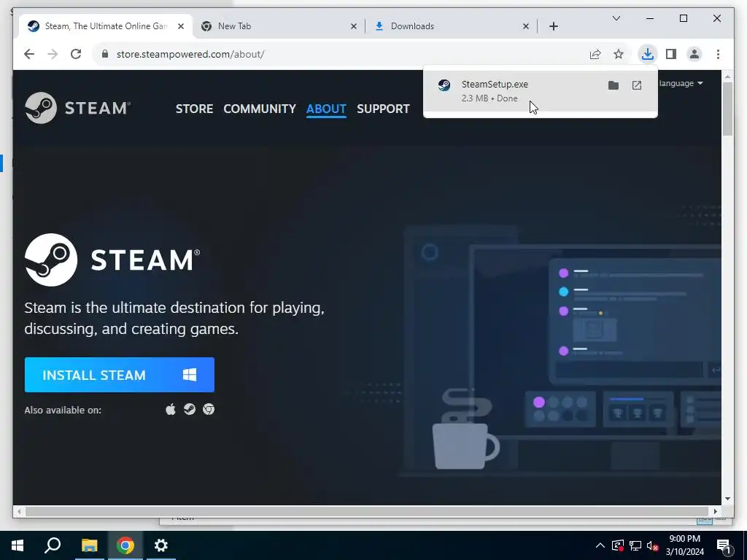Share this page icon in address bar
Viewport: 747px width, 560px height.
(x=595, y=54)
